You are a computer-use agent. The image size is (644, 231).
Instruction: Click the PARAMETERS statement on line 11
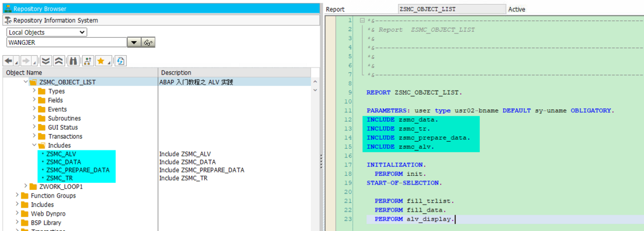click(x=491, y=111)
